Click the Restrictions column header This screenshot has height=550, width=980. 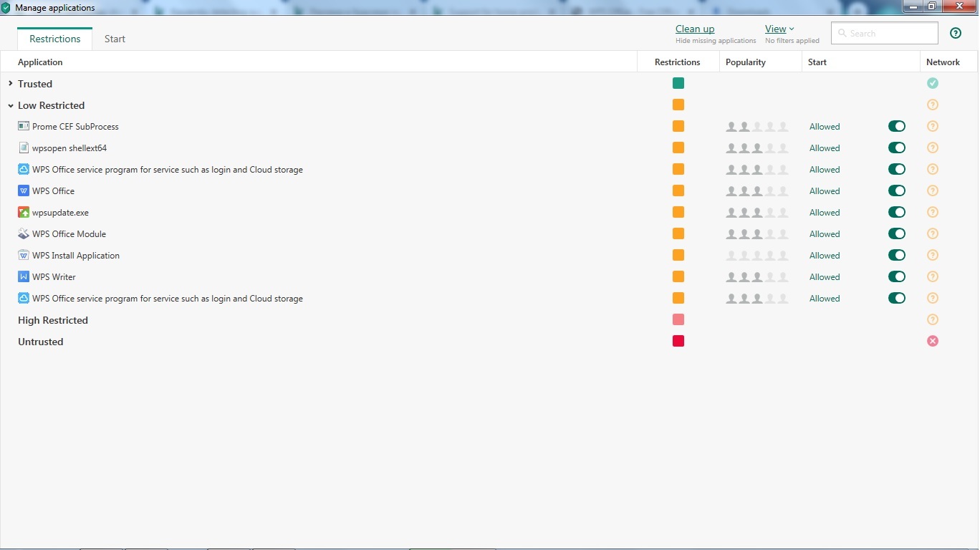click(x=677, y=62)
